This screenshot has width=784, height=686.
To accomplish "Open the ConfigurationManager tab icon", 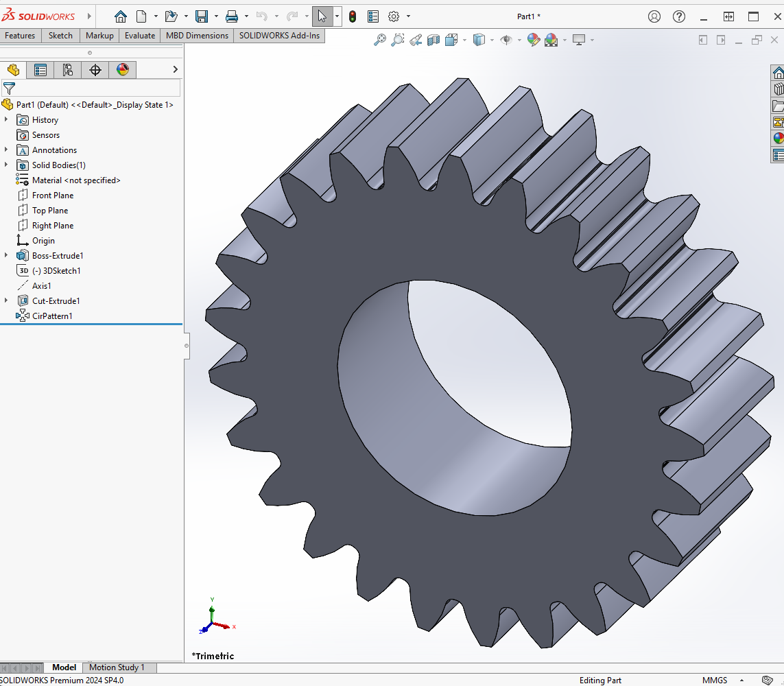I will click(x=68, y=70).
